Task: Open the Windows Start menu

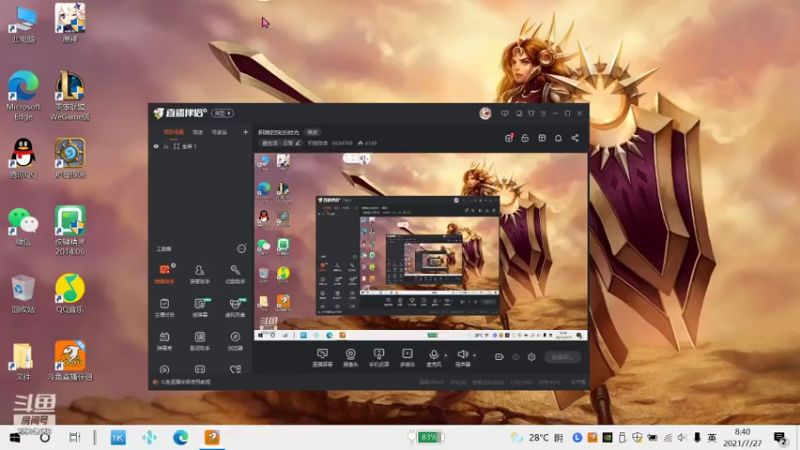Action: (15, 438)
